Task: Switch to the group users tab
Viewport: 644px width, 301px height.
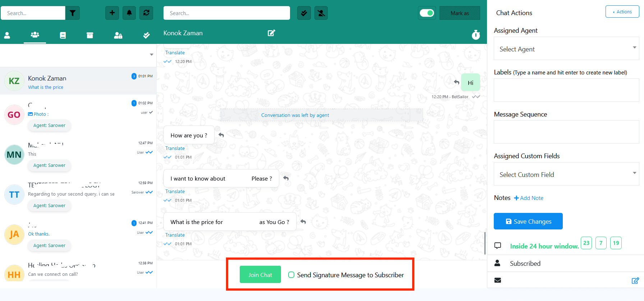Action: pos(35,35)
